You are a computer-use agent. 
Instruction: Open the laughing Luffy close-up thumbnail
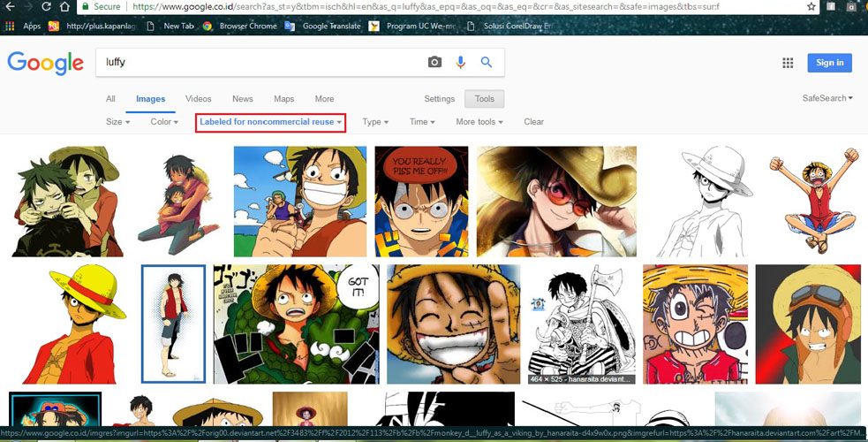point(453,324)
